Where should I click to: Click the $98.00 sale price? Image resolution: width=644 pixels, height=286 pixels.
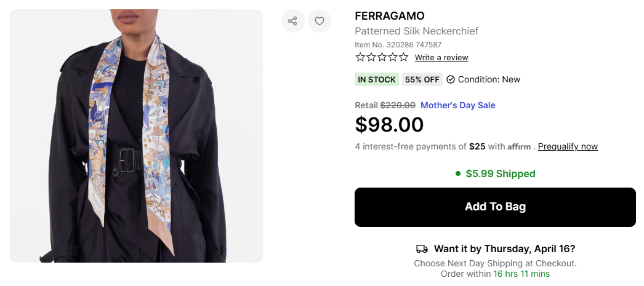389,125
